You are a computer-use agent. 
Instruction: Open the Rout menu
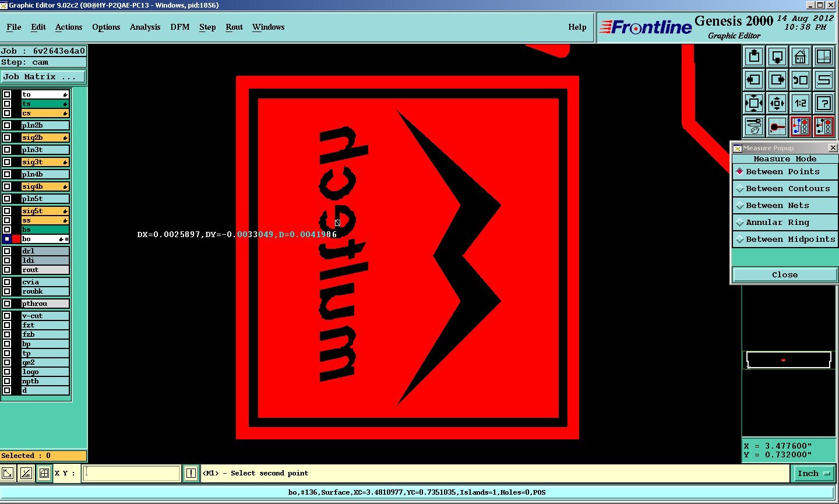click(x=234, y=27)
